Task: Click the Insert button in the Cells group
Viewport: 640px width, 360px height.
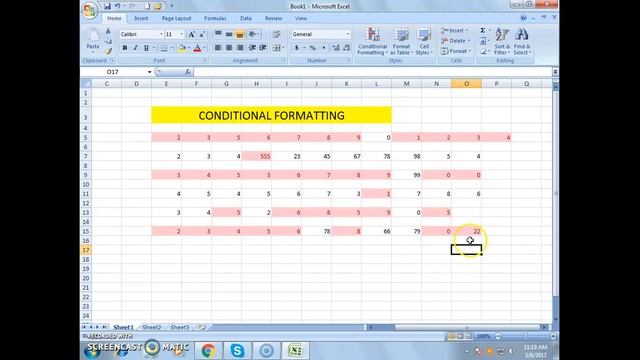Action: click(x=454, y=31)
